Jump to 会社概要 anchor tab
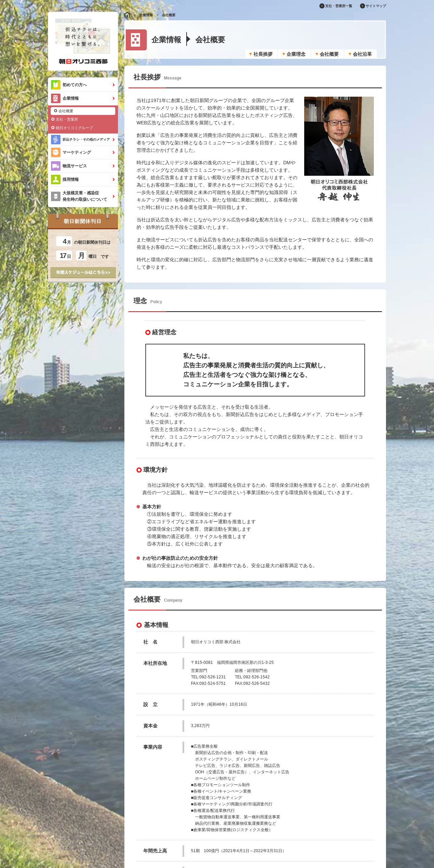Image resolution: width=434 pixels, height=868 pixels. click(x=327, y=54)
